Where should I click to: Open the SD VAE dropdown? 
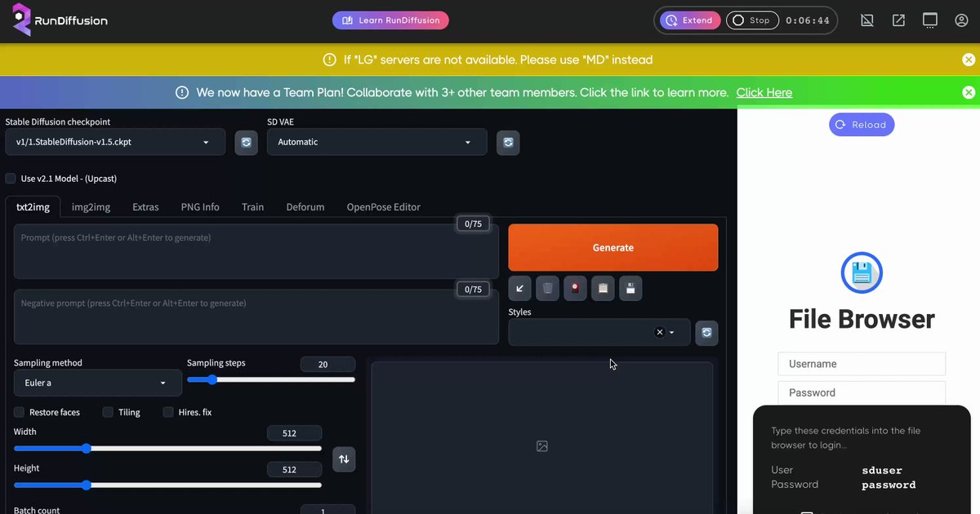377,142
